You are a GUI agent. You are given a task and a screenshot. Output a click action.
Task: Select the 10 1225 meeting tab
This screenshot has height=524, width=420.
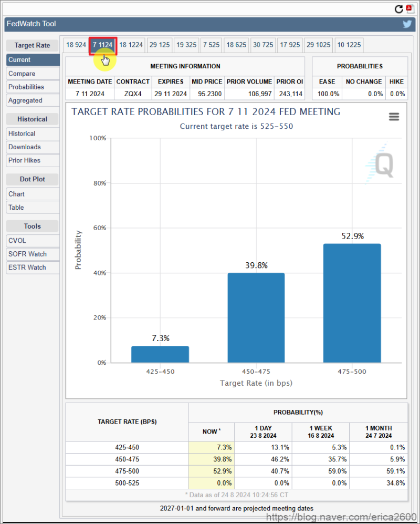point(349,45)
